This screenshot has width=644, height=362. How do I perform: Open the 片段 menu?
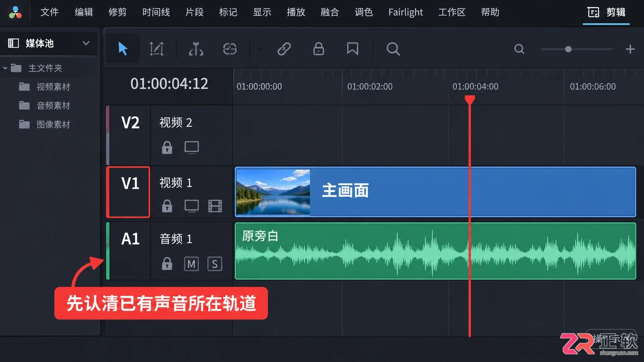pos(195,12)
